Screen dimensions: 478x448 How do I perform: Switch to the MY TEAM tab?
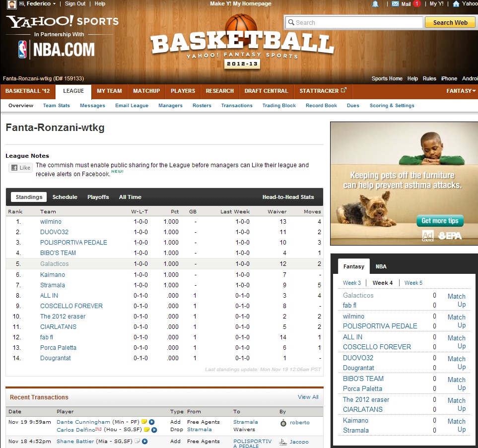point(109,91)
